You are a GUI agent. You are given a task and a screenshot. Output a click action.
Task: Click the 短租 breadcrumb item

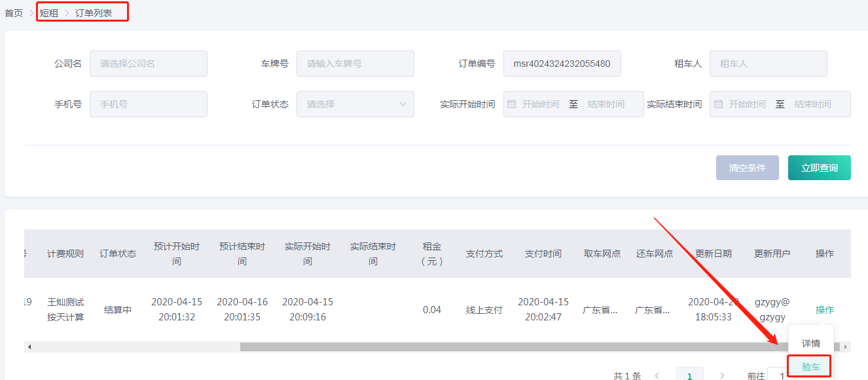tap(49, 13)
